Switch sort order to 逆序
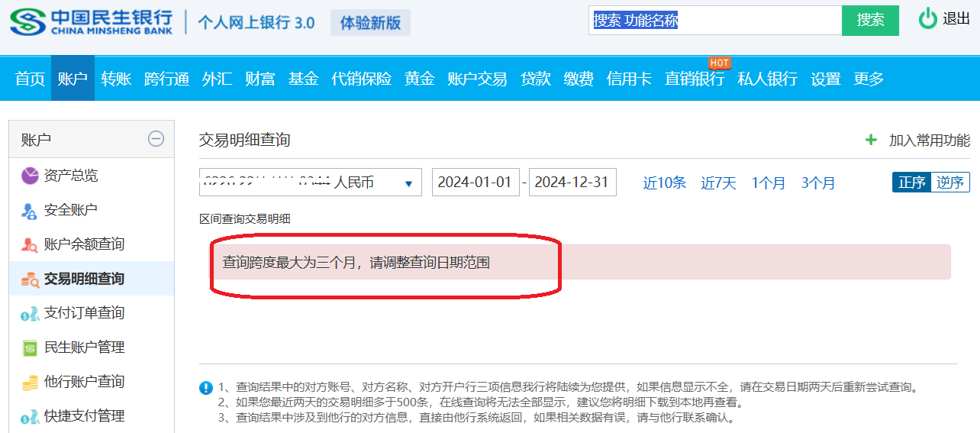This screenshot has height=433, width=980. (950, 183)
